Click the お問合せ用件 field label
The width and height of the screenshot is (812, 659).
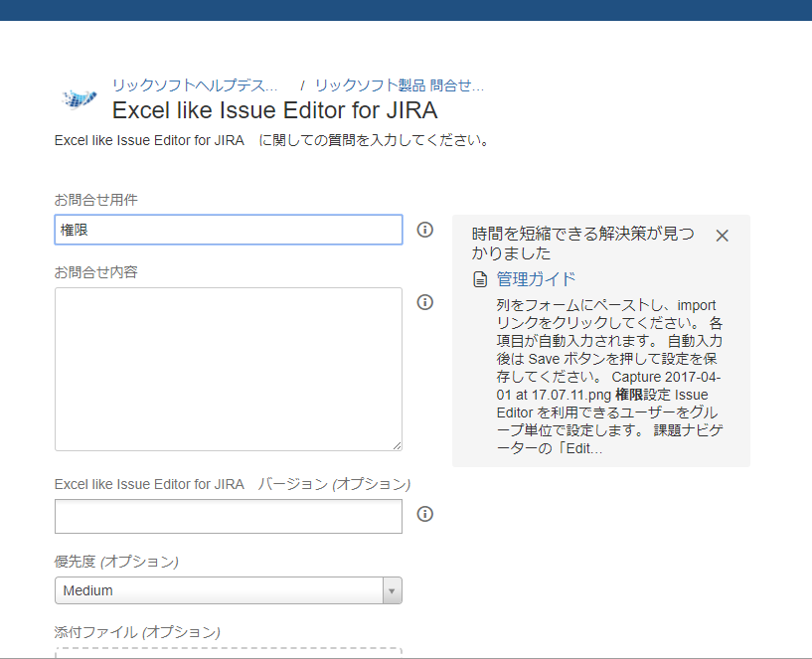point(96,200)
